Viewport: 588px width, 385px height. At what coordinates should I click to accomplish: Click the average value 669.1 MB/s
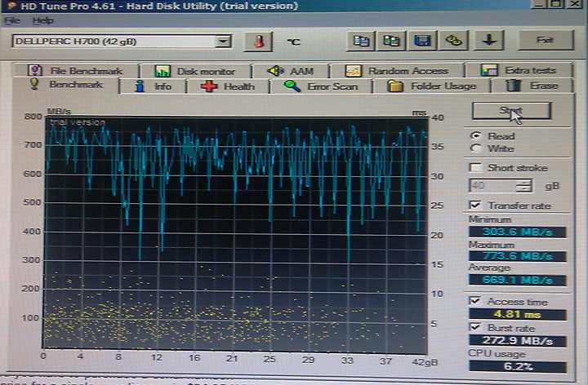518,280
